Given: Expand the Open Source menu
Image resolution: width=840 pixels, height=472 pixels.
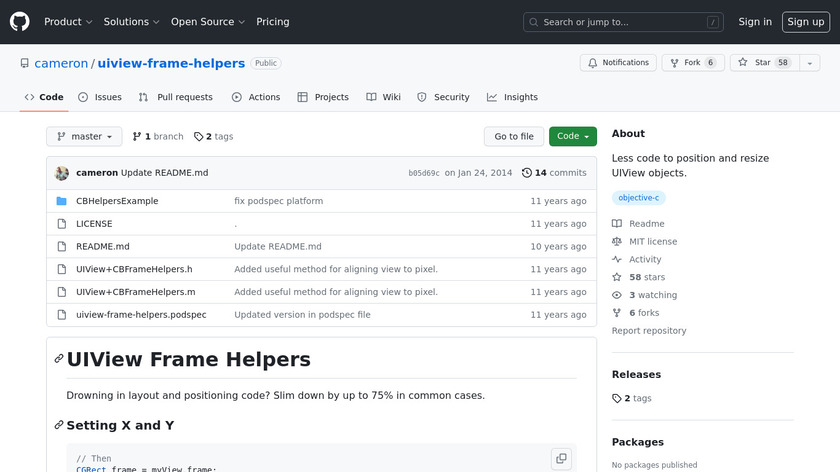Looking at the screenshot, I should [x=208, y=22].
